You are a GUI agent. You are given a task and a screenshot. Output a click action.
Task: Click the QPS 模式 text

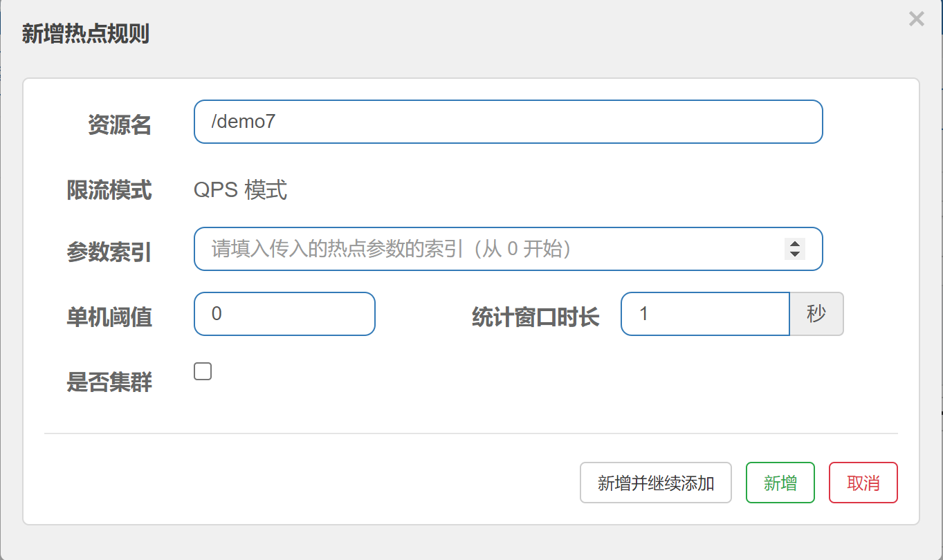coord(240,189)
